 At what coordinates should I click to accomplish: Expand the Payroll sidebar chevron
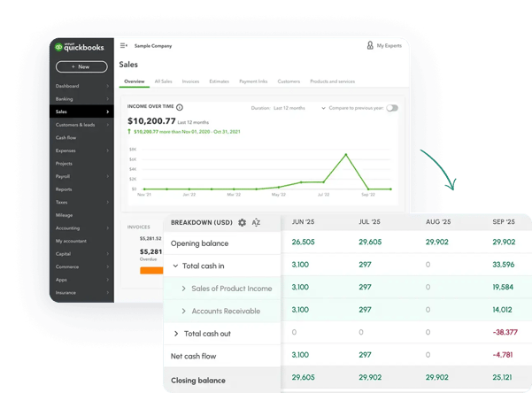coord(108,176)
